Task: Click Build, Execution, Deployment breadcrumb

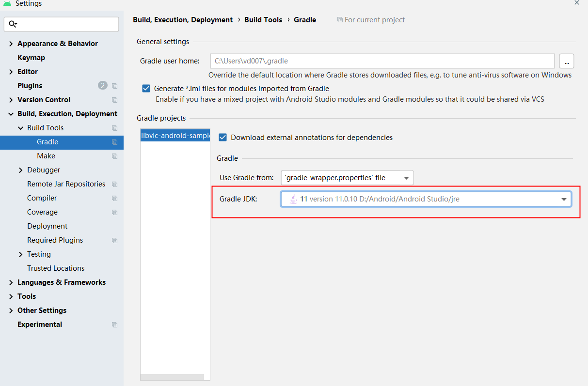Action: [183, 20]
